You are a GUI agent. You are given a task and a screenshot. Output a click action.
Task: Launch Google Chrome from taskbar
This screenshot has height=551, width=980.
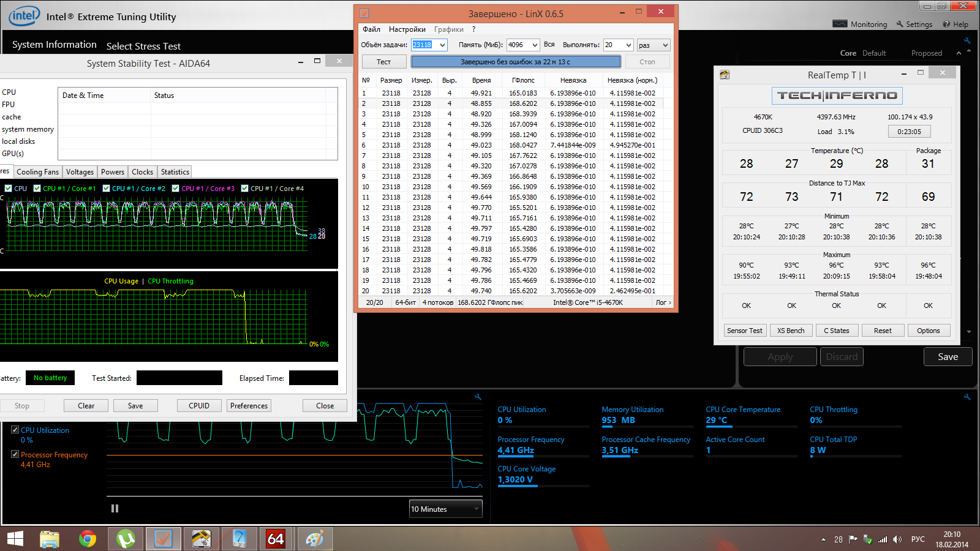coord(88,539)
